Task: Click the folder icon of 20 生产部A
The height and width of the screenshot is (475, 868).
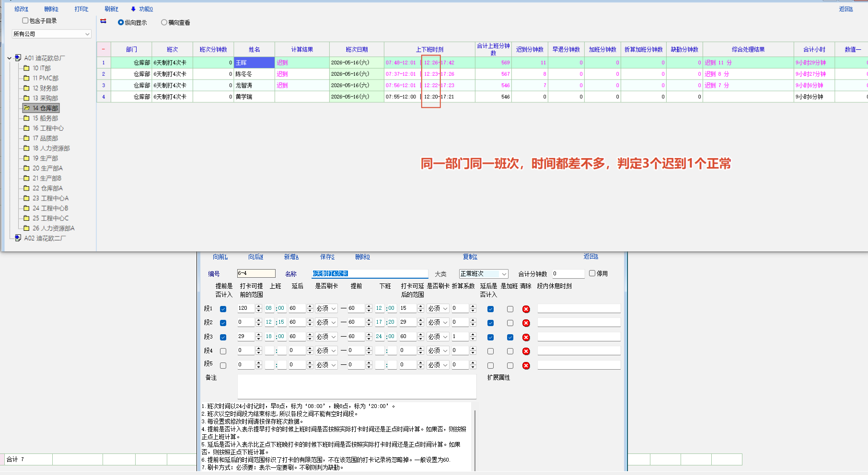Action: [27, 168]
